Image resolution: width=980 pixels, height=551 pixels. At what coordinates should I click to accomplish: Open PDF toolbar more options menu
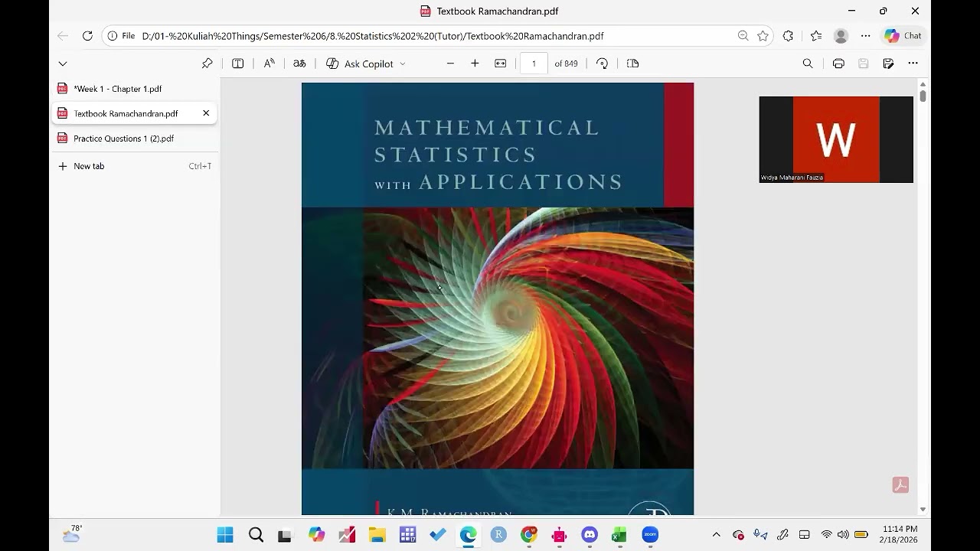tap(913, 64)
